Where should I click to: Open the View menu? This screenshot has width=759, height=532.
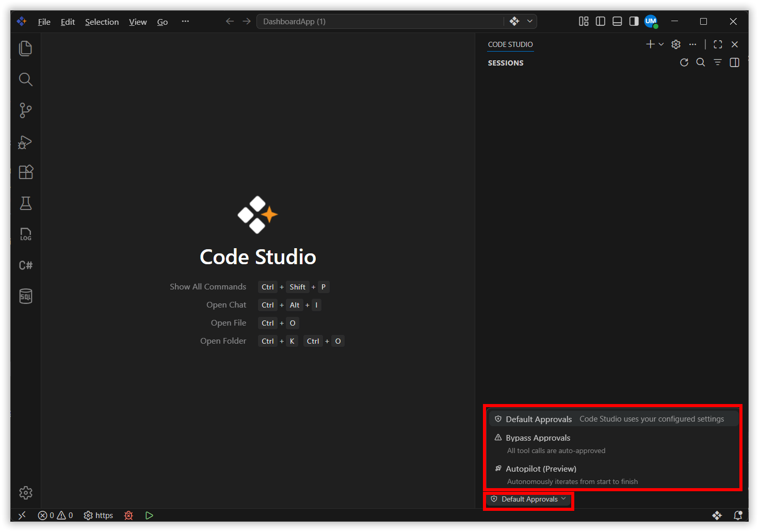coord(138,22)
